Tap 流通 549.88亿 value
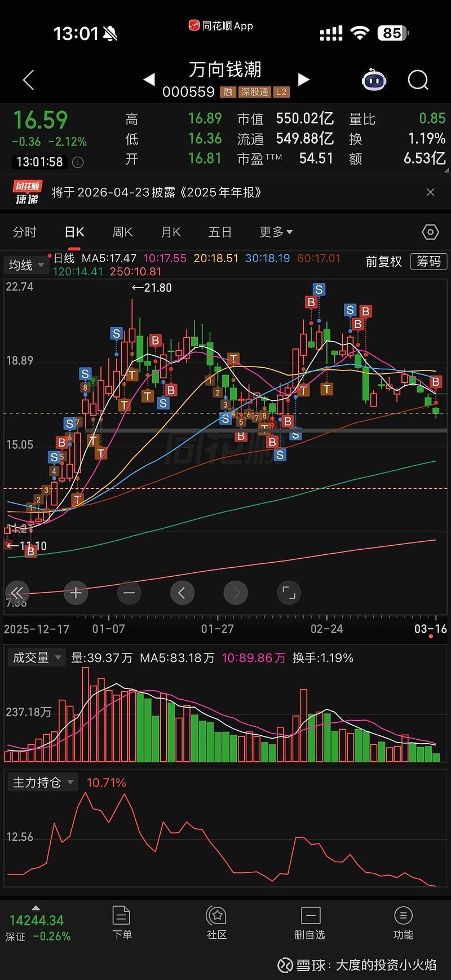Screen dimensions: 451x980 pyautogui.click(x=305, y=139)
